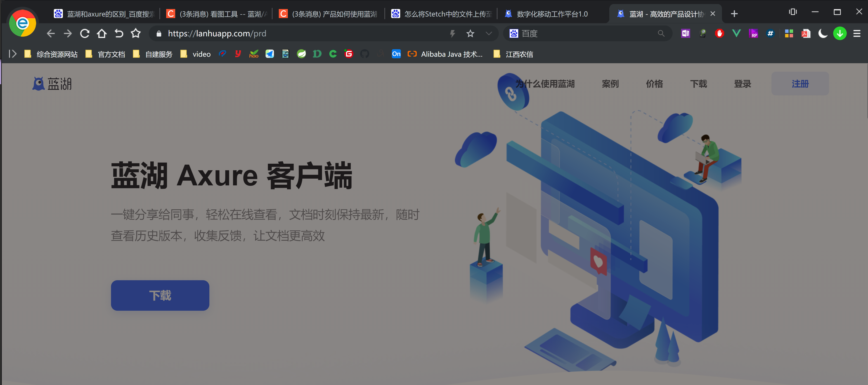
Task: Open the hao123 bookmark icon
Action: click(254, 54)
